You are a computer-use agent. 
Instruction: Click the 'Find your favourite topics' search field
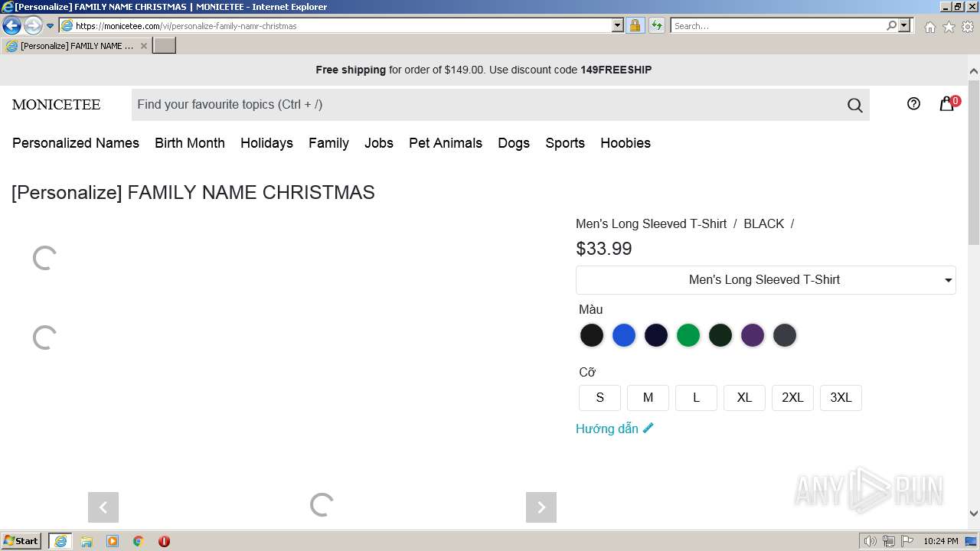(488, 105)
